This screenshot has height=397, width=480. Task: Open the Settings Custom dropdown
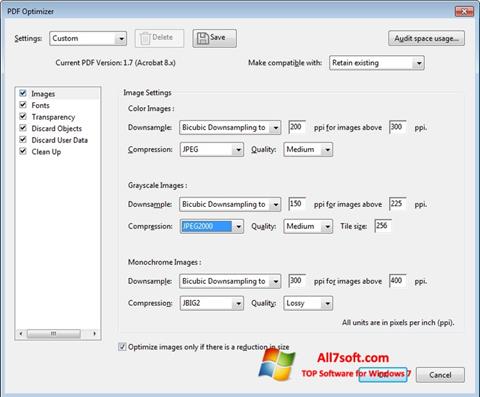(88, 38)
